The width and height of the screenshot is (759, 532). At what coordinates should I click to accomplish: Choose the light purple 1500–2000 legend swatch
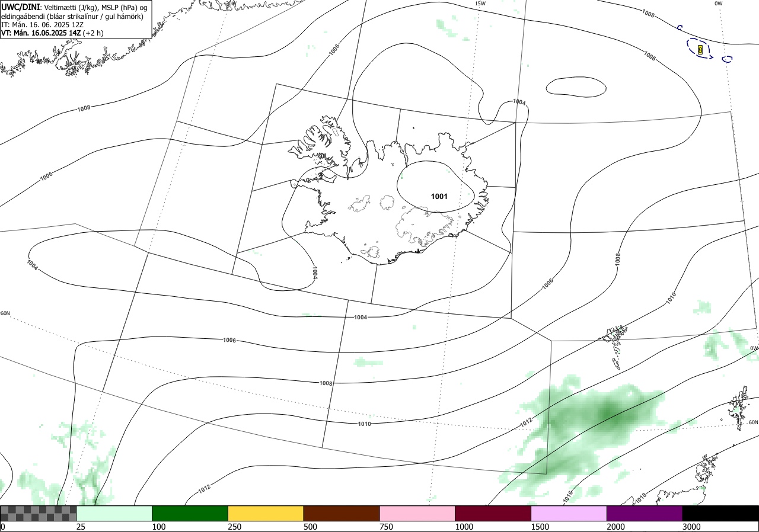pyautogui.click(x=569, y=513)
